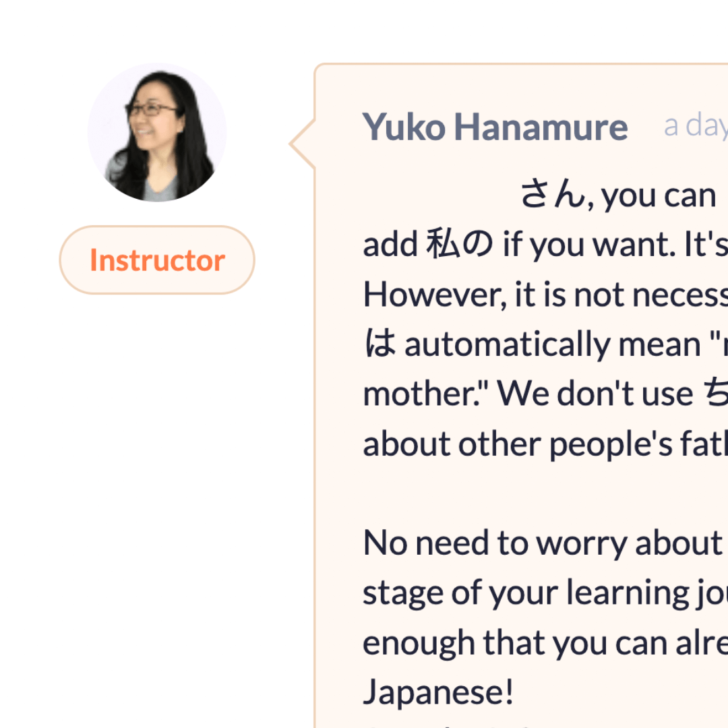Click the line starting "However, it is not"
This screenshot has height=728, width=728.
[545, 295]
